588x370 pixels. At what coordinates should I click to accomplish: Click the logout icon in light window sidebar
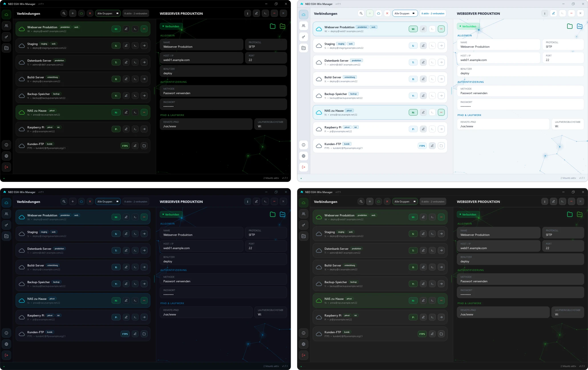303,167
